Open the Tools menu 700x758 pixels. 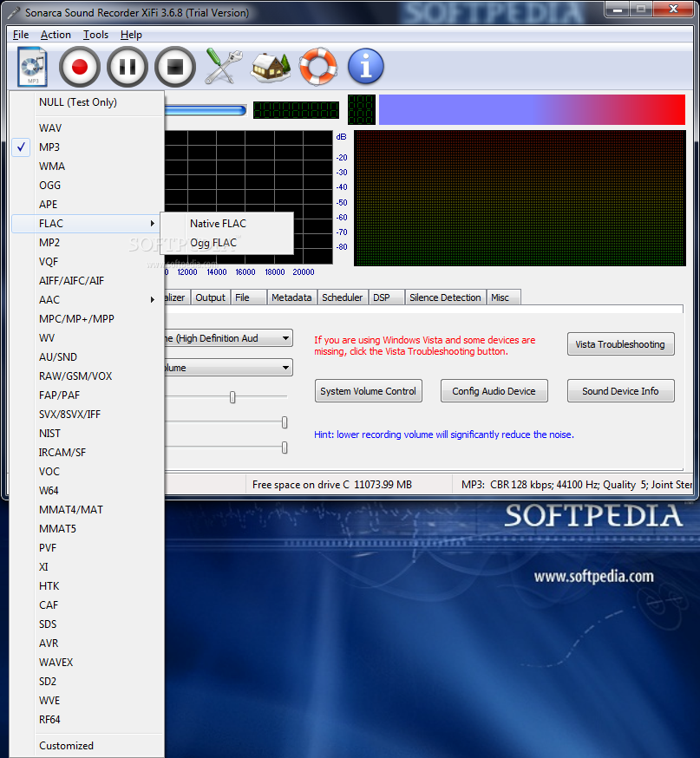pyautogui.click(x=95, y=35)
